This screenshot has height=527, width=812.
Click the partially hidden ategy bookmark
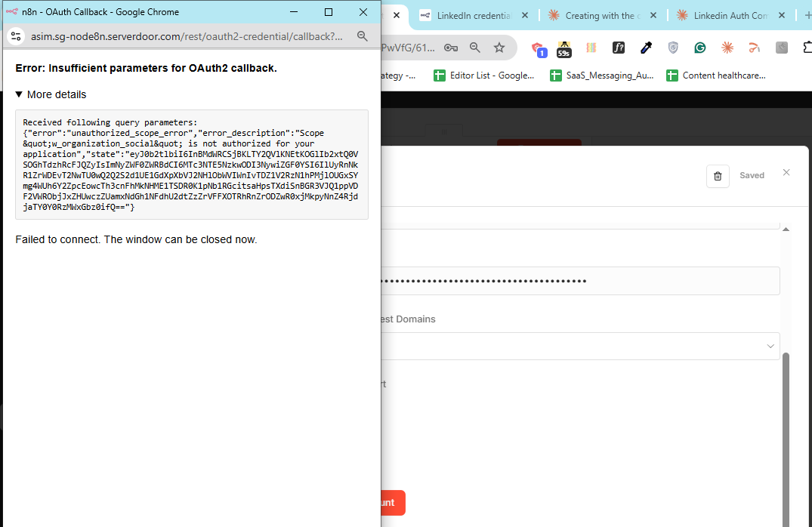point(398,76)
